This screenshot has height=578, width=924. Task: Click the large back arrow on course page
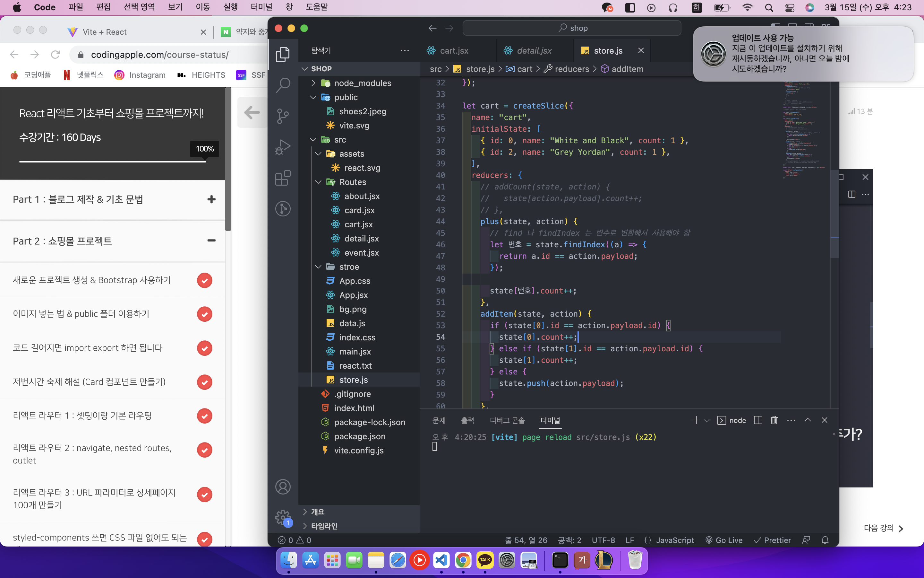coord(252,112)
